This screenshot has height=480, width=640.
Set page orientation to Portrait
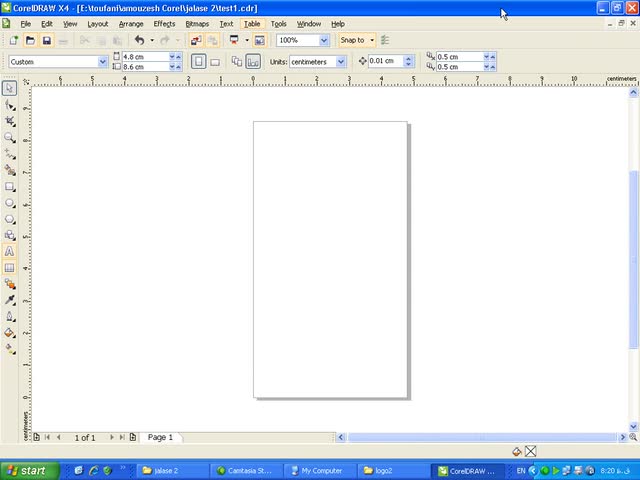point(198,62)
